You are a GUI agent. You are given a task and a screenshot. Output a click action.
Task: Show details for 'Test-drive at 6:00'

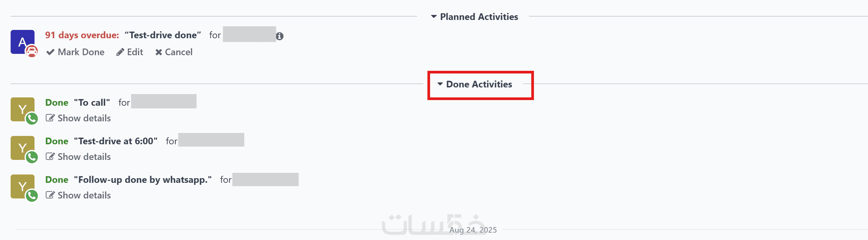point(78,157)
